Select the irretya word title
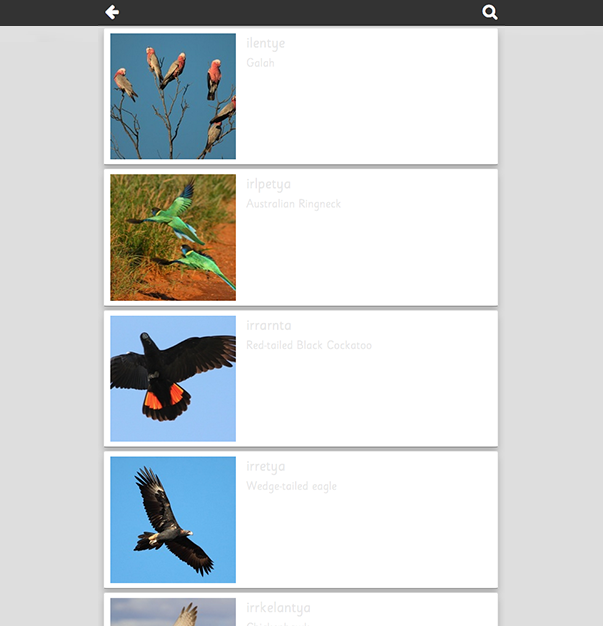The image size is (603, 626). click(266, 467)
